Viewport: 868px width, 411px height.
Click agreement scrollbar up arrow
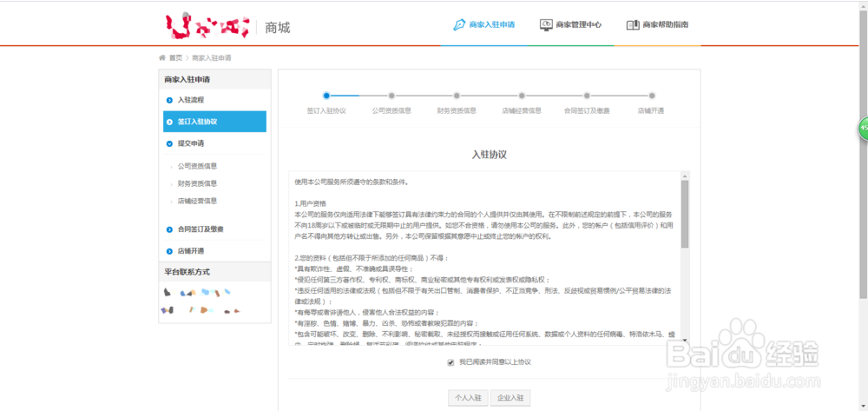click(x=685, y=176)
